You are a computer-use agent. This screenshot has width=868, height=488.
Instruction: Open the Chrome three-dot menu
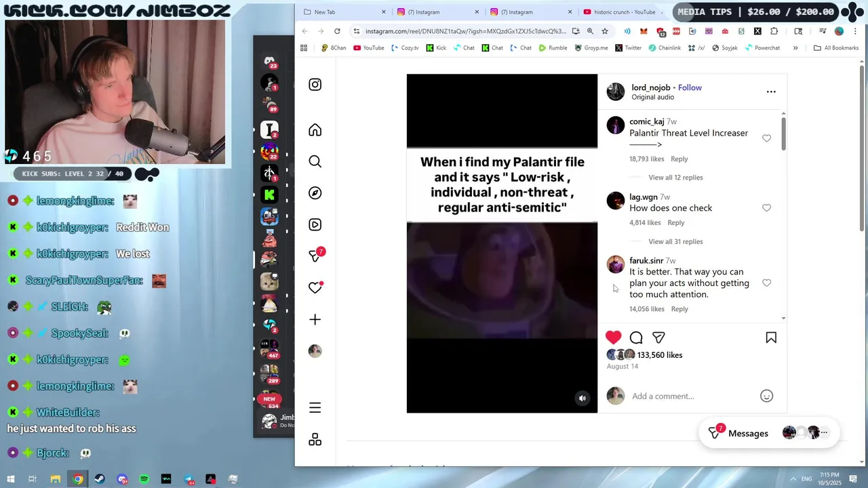(856, 31)
